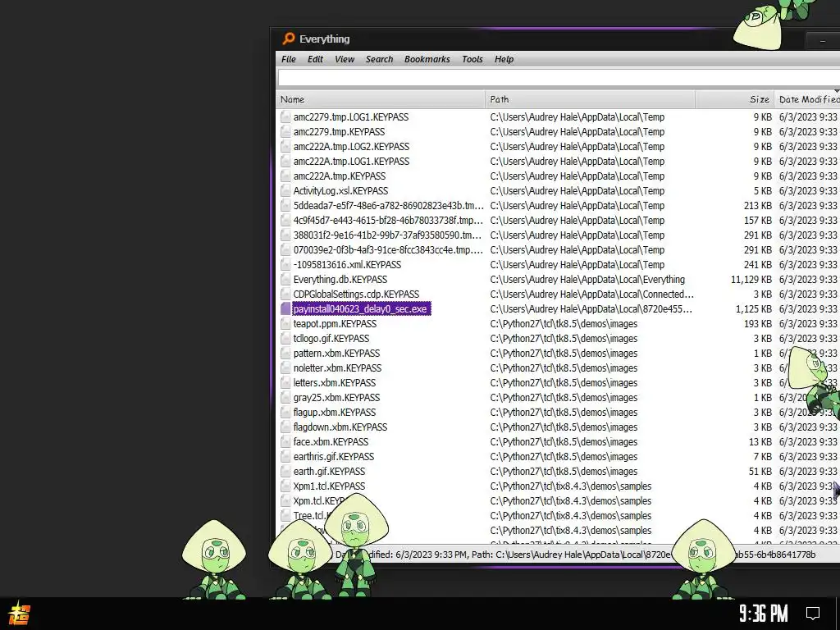
Task: Click the 1,125 KB size value
Action: point(754,309)
